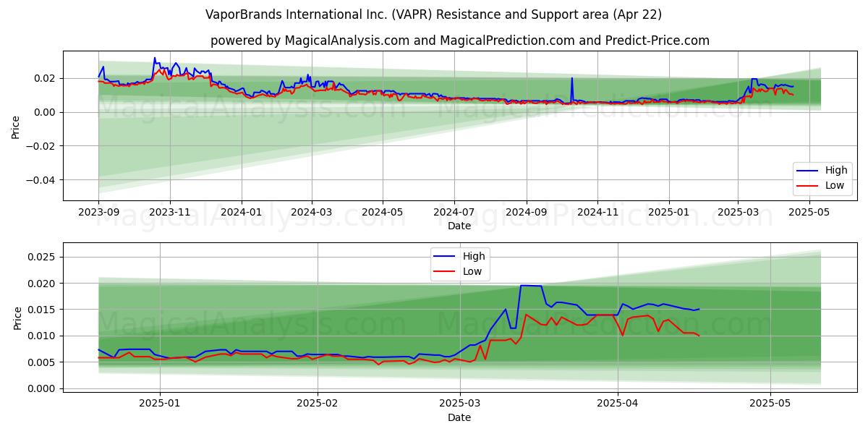Click the chart title mentioning VaporBrands International
The height and width of the screenshot is (434, 868).
click(x=433, y=14)
